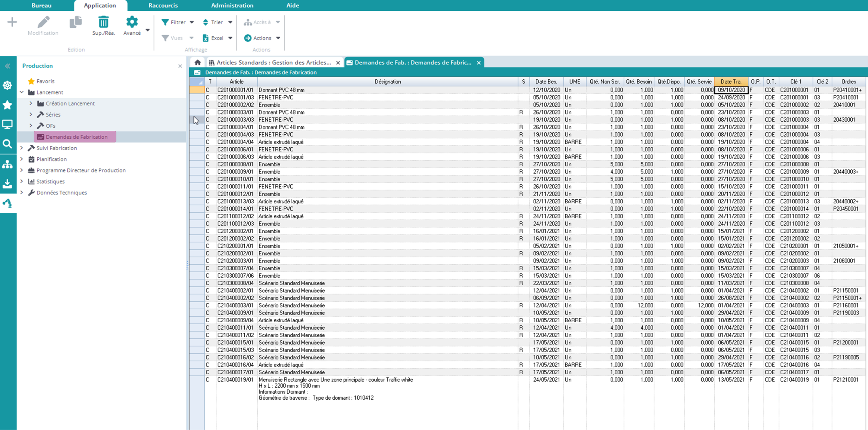868x430 pixels.
Task: Click the download icon in left sidebar
Action: coord(7,184)
